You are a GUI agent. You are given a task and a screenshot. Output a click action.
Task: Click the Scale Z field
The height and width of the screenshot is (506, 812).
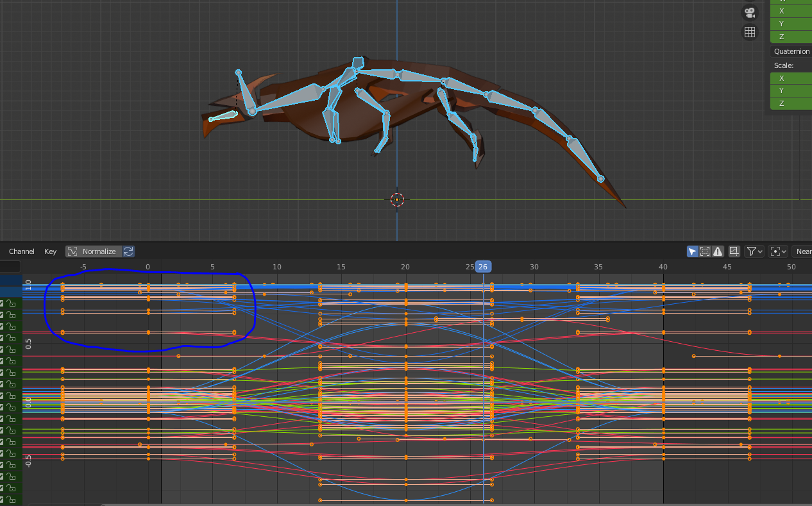791,103
